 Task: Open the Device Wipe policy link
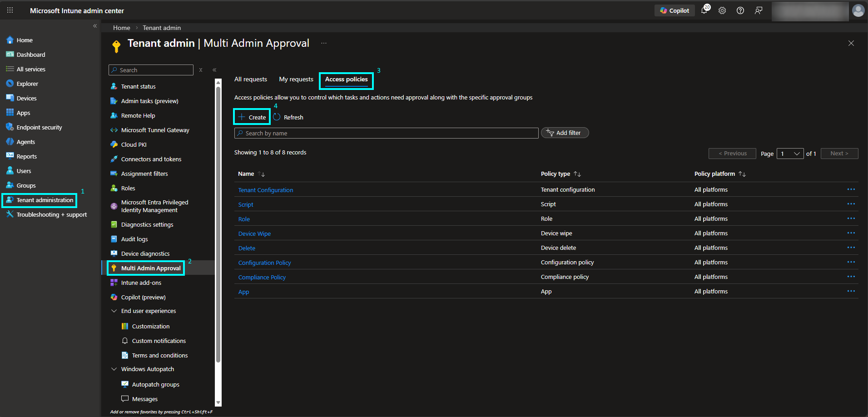coord(254,233)
